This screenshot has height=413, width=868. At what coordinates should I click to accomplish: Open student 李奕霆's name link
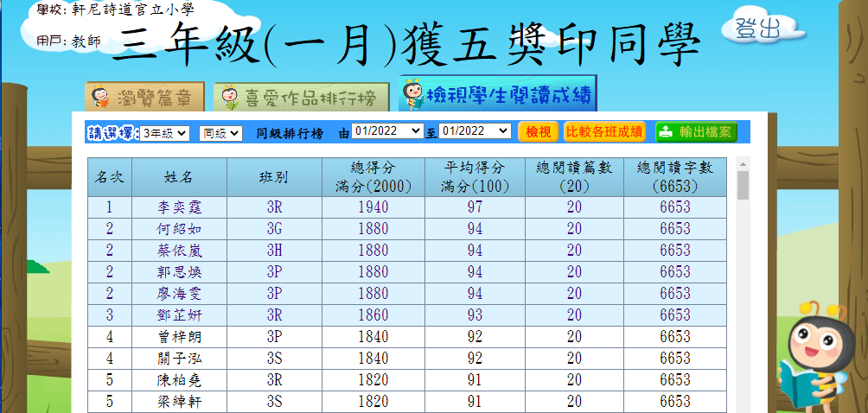179,207
